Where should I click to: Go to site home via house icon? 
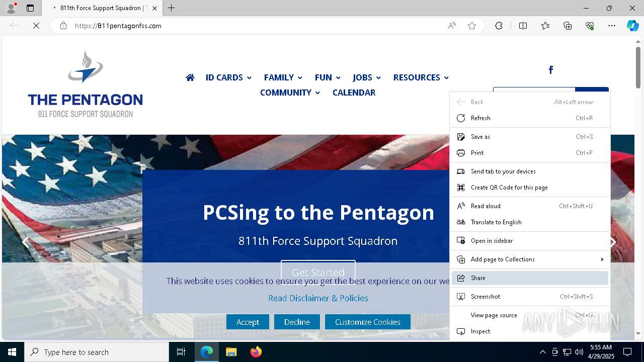(x=190, y=77)
